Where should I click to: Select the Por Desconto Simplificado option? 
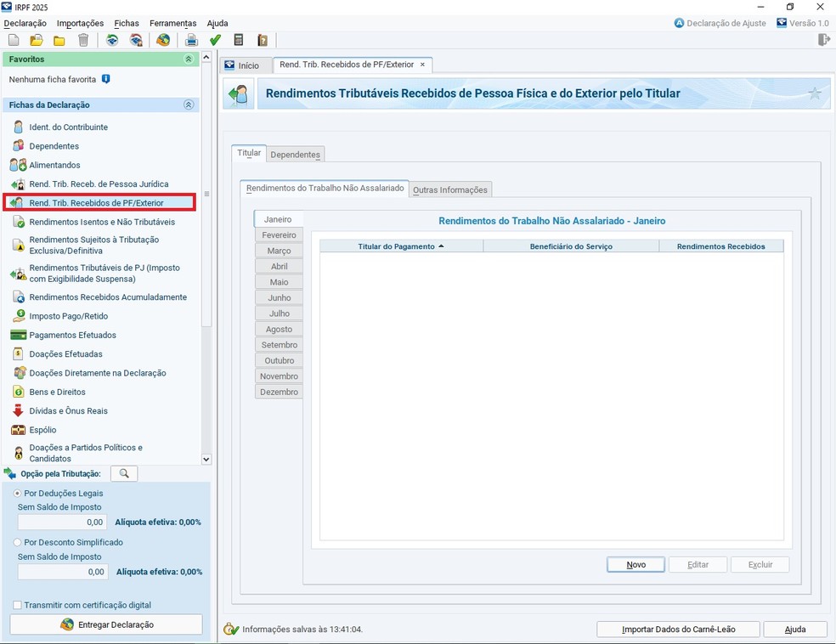click(18, 542)
